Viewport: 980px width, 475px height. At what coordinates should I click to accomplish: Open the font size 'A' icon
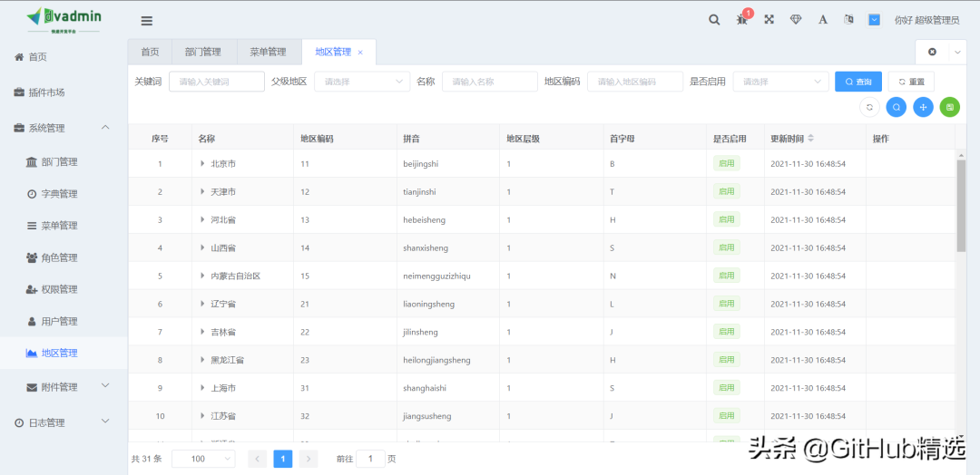point(823,20)
